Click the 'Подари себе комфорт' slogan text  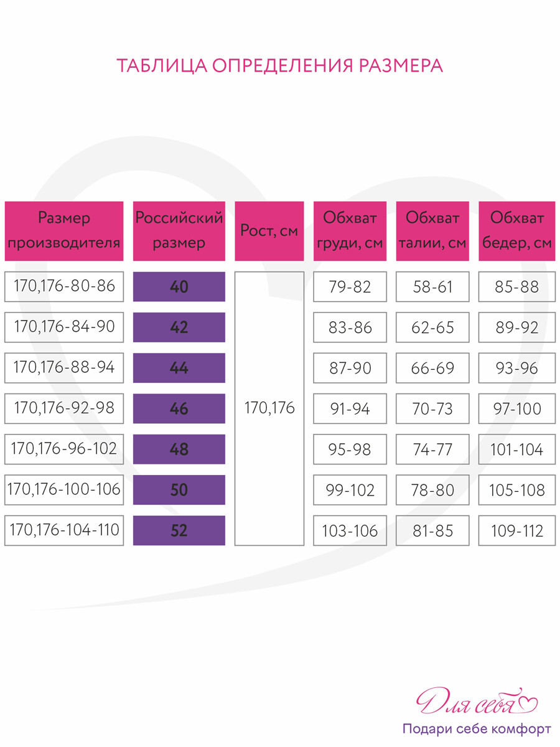tap(477, 729)
